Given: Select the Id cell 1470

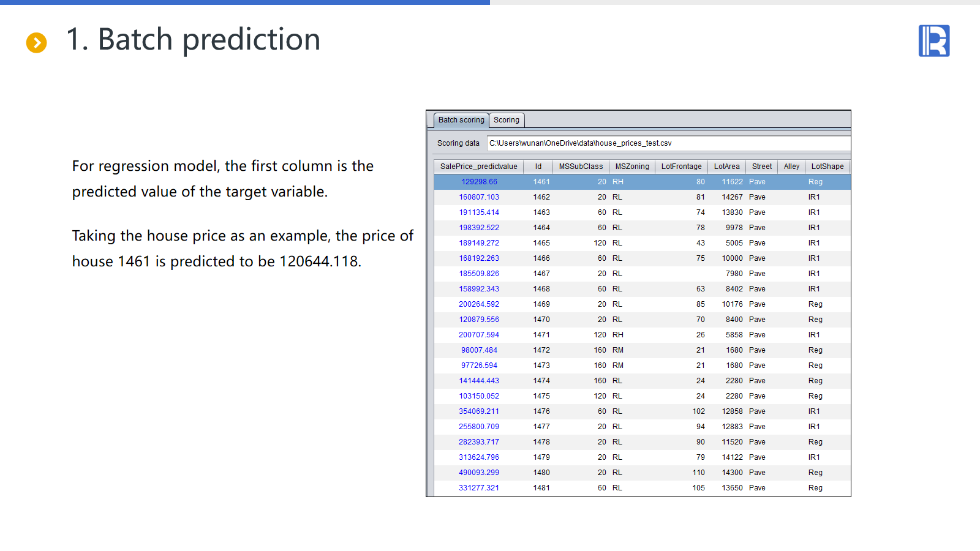Looking at the screenshot, I should pyautogui.click(x=541, y=320).
